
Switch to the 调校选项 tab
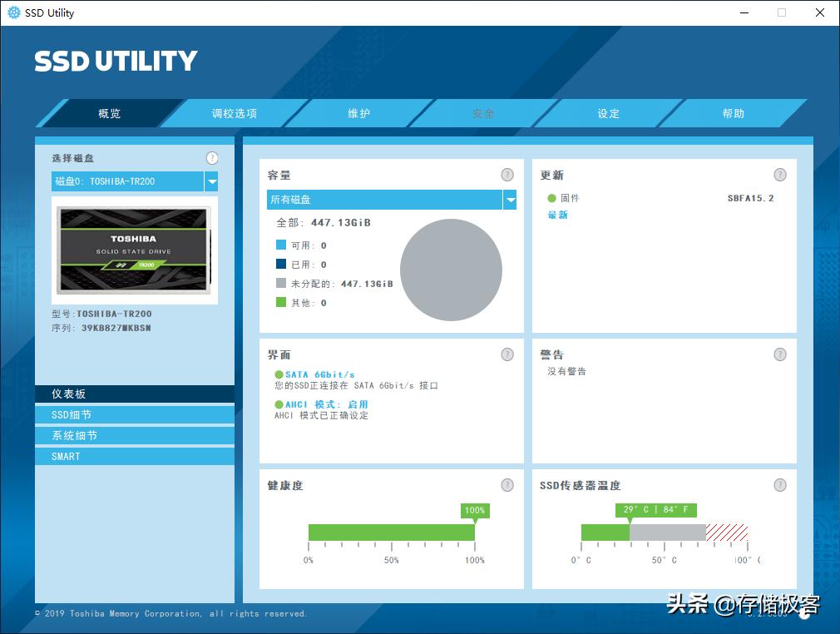[234, 113]
